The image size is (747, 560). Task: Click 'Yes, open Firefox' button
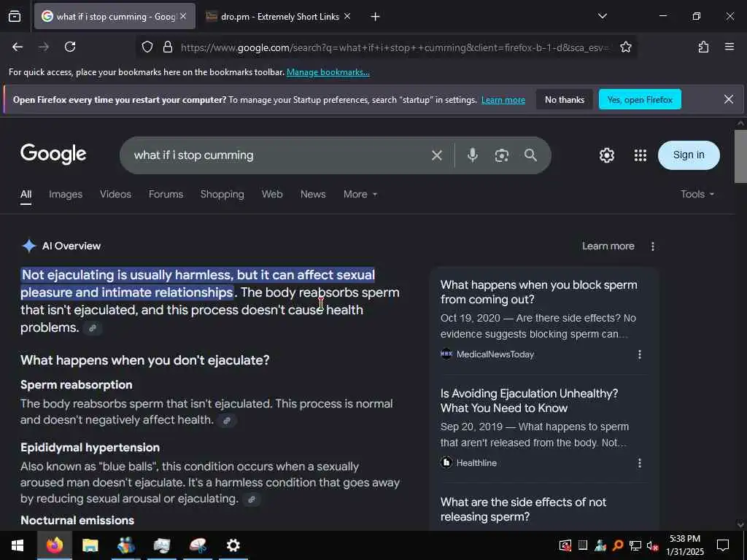(640, 99)
